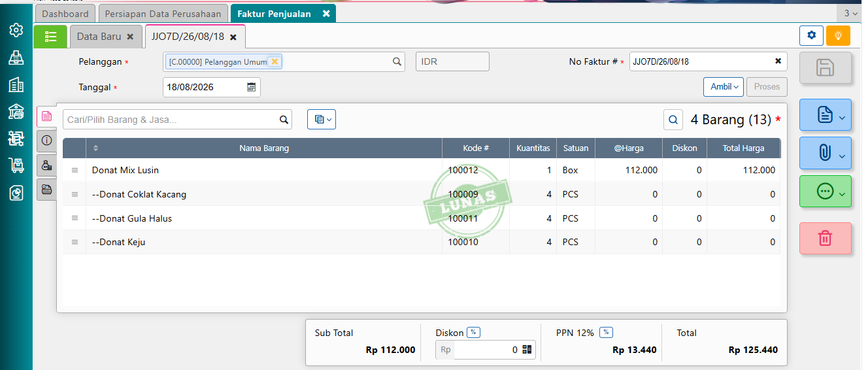868x370 pixels.
Task: Open the reports chart icon in the sidebar
Action: click(x=16, y=193)
